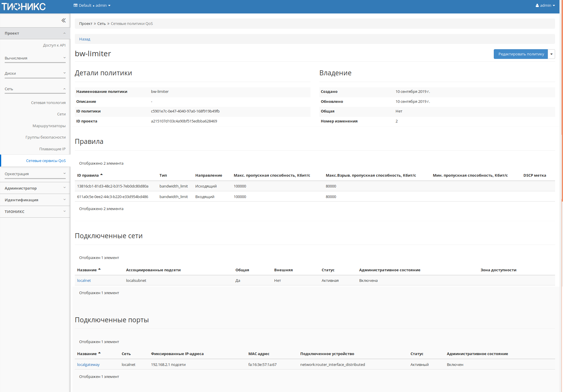
Task: Open the localnet network link
Action: click(x=84, y=280)
